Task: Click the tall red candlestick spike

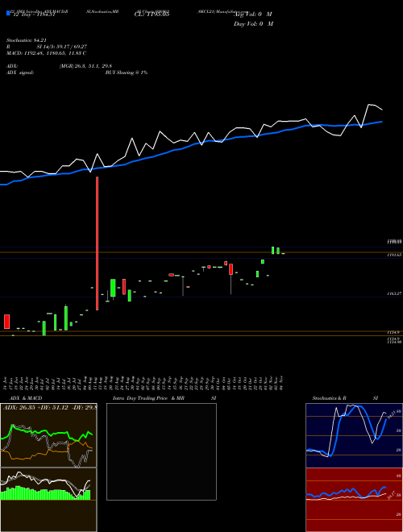Action: pyautogui.click(x=98, y=243)
